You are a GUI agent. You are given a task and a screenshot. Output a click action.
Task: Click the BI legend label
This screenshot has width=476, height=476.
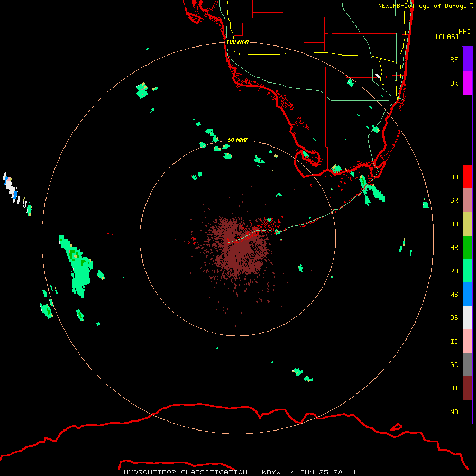tap(454, 388)
